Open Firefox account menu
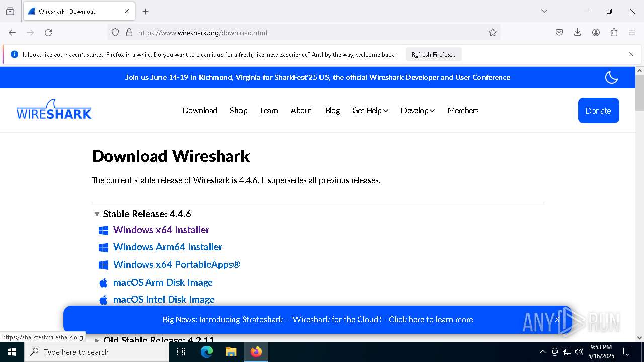The height and width of the screenshot is (362, 644). [596, 33]
